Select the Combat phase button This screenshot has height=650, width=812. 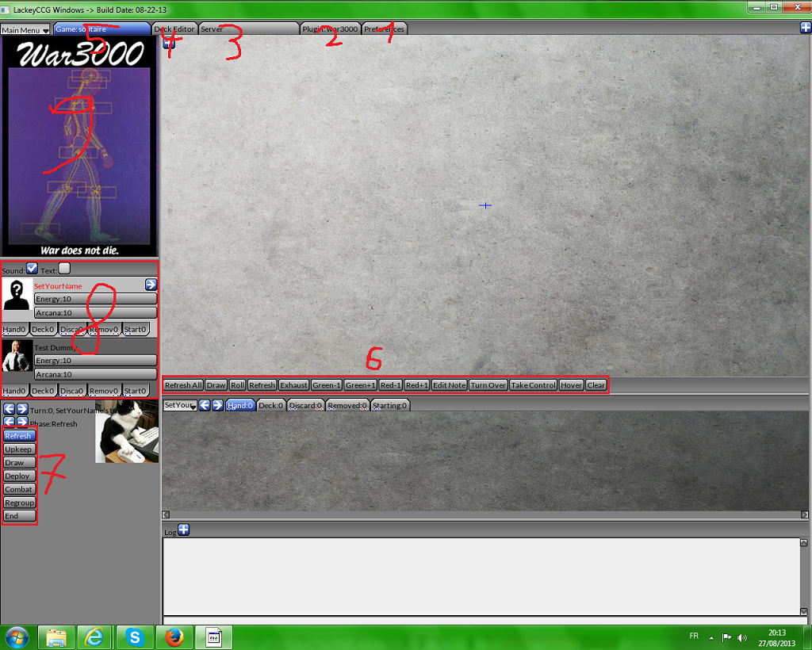[x=20, y=489]
